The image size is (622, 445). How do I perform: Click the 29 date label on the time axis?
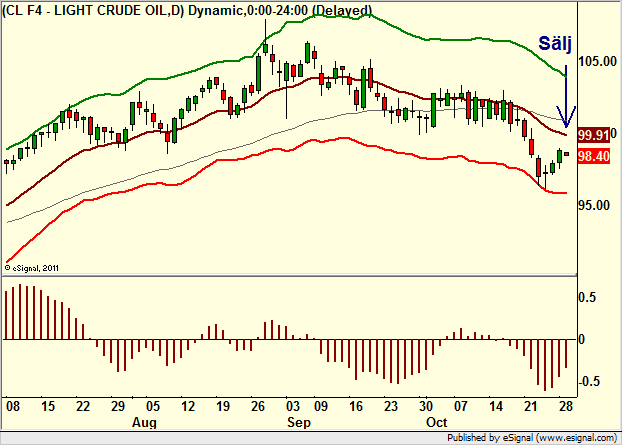[x=118, y=407]
